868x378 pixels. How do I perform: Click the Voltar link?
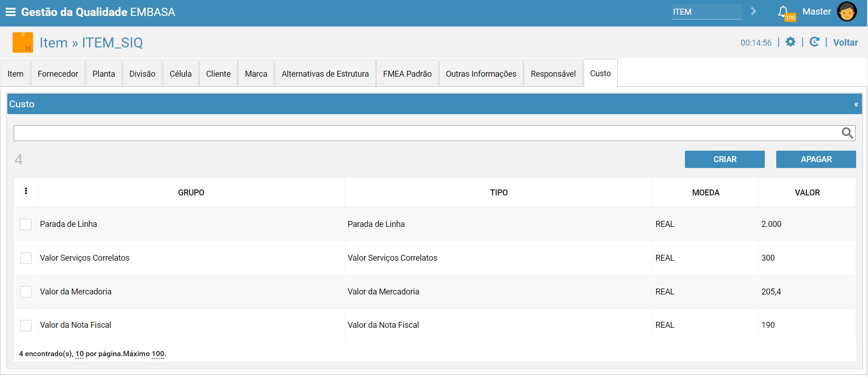(846, 42)
